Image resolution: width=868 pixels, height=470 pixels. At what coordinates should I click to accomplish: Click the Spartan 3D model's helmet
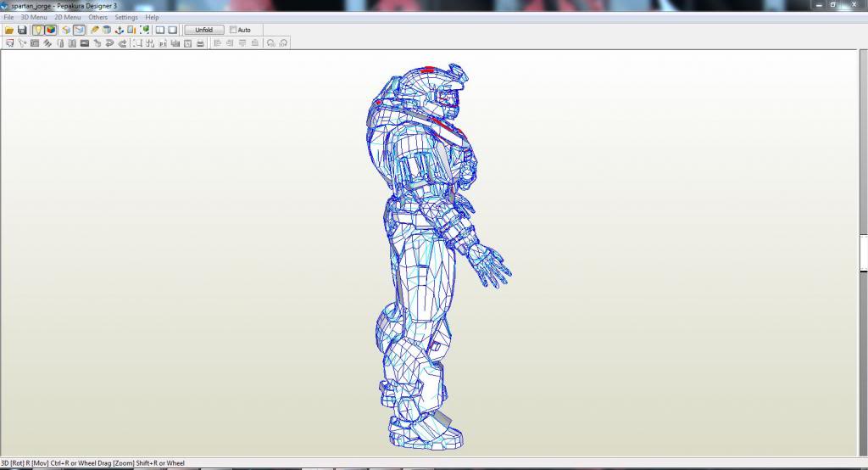[435, 92]
